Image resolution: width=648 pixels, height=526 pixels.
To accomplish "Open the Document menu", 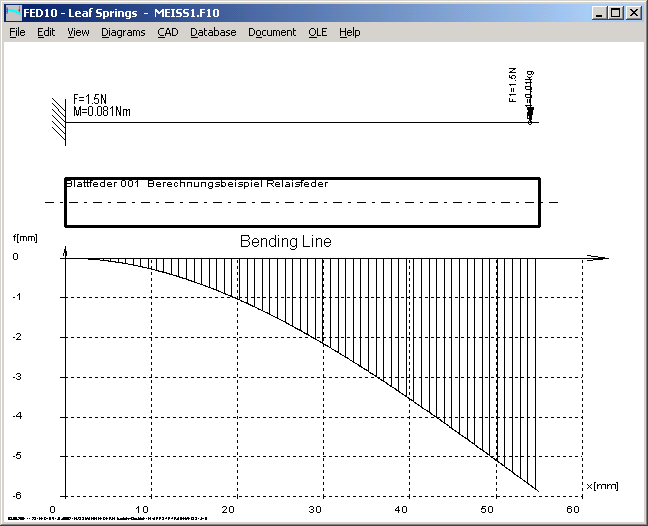I will pos(272,32).
